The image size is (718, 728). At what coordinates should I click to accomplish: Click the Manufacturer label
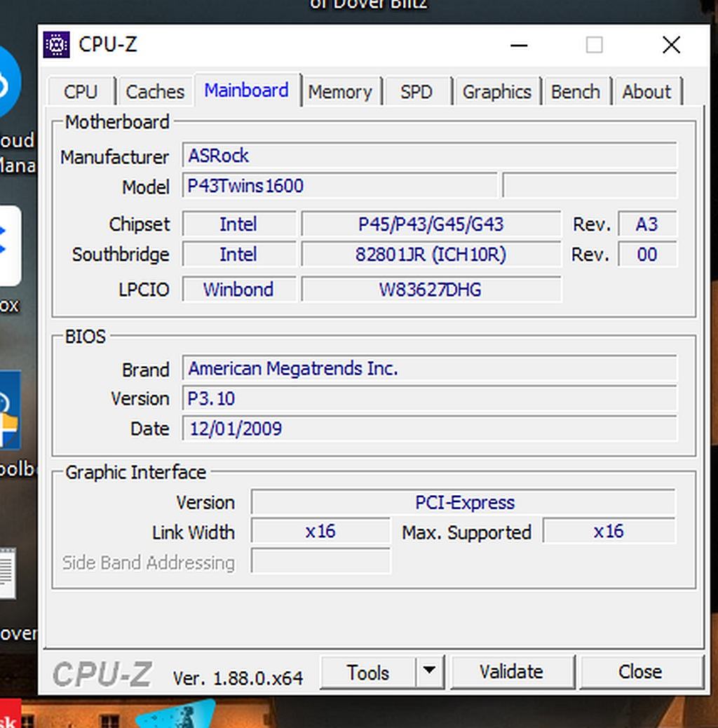114,157
